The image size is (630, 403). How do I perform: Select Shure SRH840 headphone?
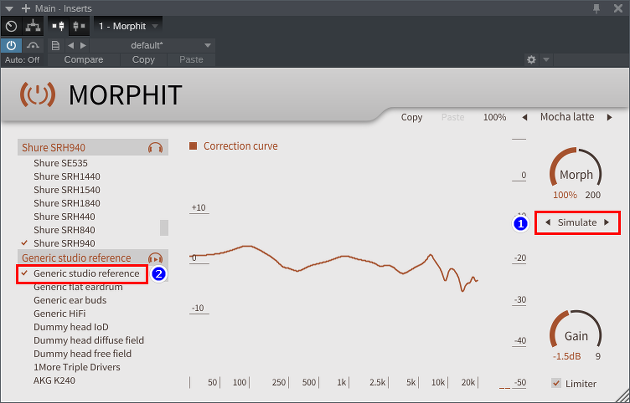[64, 230]
